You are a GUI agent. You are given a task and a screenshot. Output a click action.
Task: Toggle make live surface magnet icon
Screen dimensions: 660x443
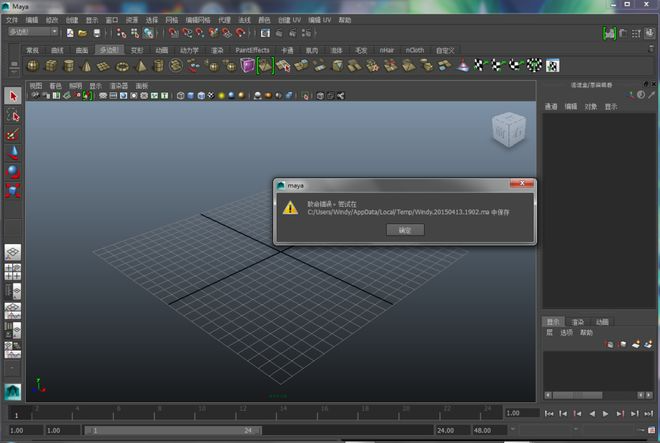tap(241, 33)
